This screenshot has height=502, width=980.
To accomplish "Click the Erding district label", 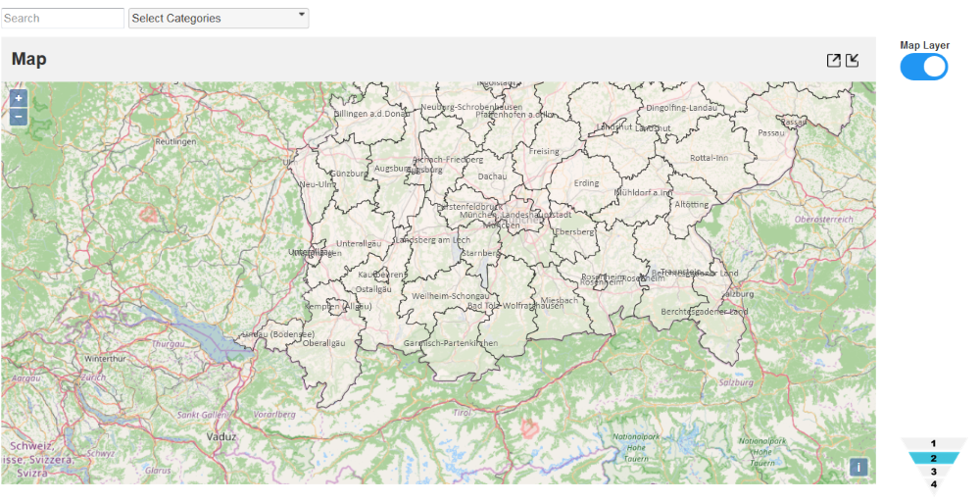I will pos(586,183).
